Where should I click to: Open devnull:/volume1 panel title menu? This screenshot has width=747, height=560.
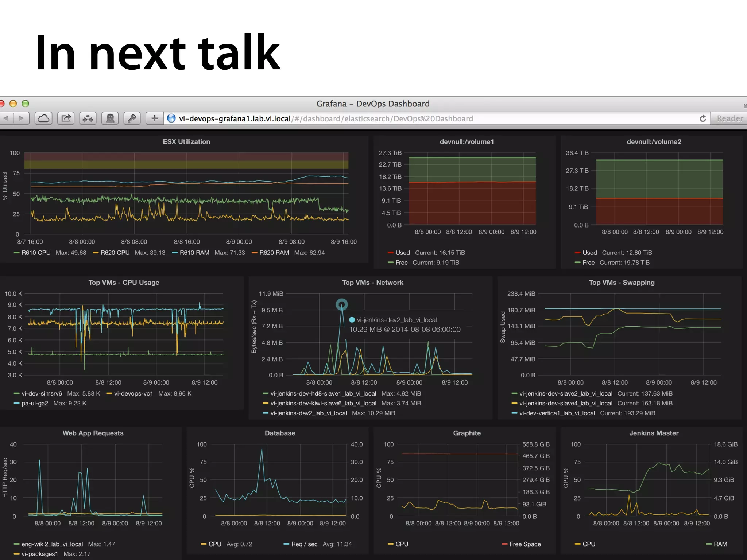pos(467,142)
